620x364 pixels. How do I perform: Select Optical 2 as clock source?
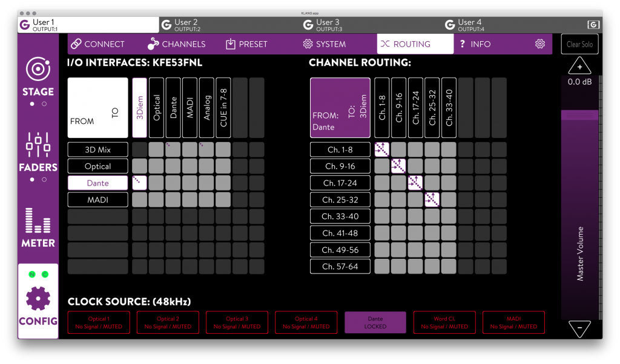tap(168, 322)
